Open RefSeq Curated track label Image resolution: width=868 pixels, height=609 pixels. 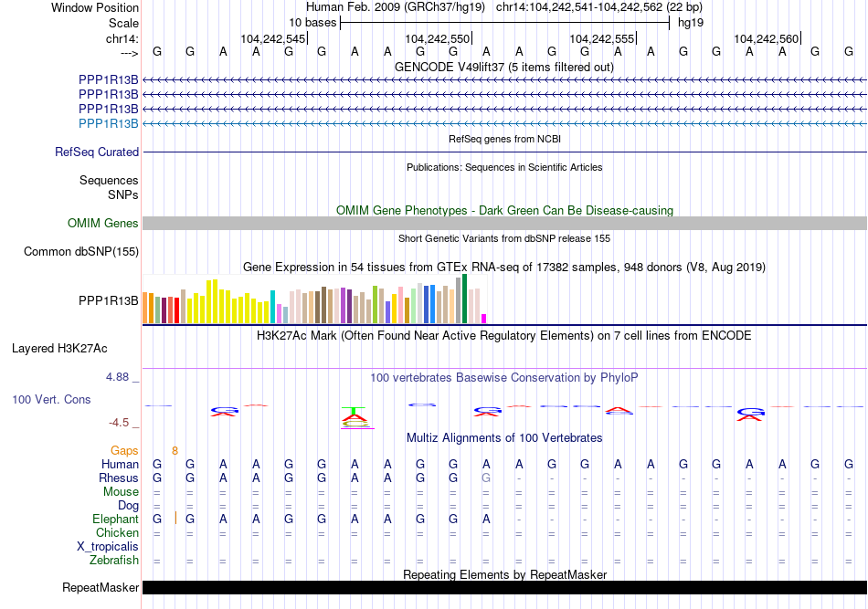97,152
